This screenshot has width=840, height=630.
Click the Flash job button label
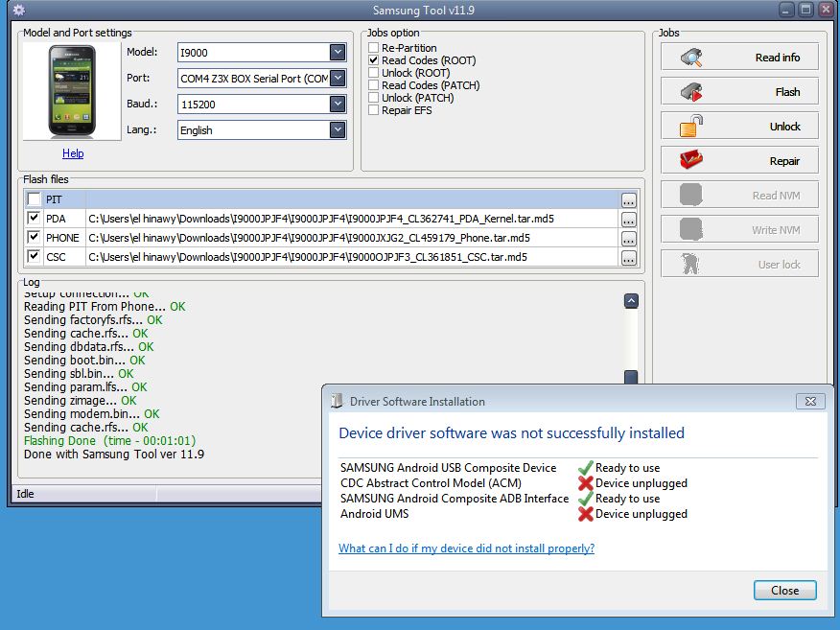click(x=787, y=92)
